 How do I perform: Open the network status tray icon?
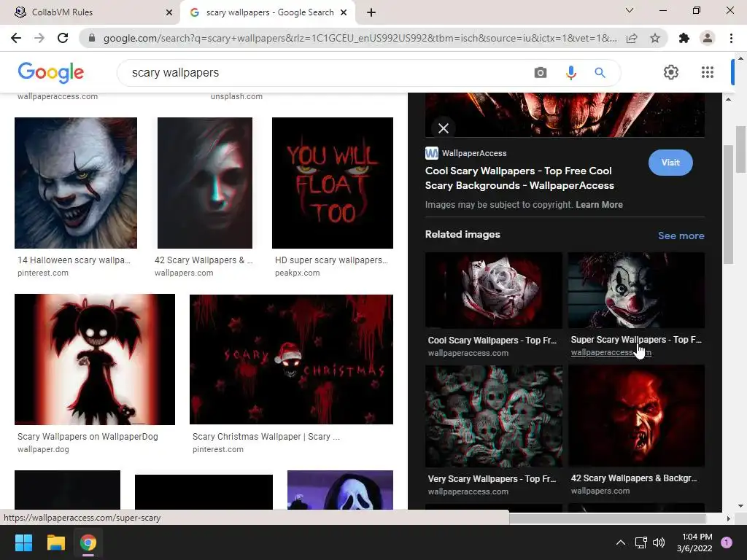(x=640, y=542)
